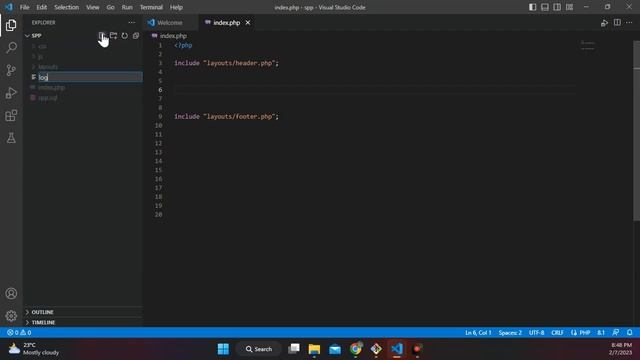Viewport: 640px width, 360px height.
Task: Open File Explorer from the taskbar
Action: point(314,349)
